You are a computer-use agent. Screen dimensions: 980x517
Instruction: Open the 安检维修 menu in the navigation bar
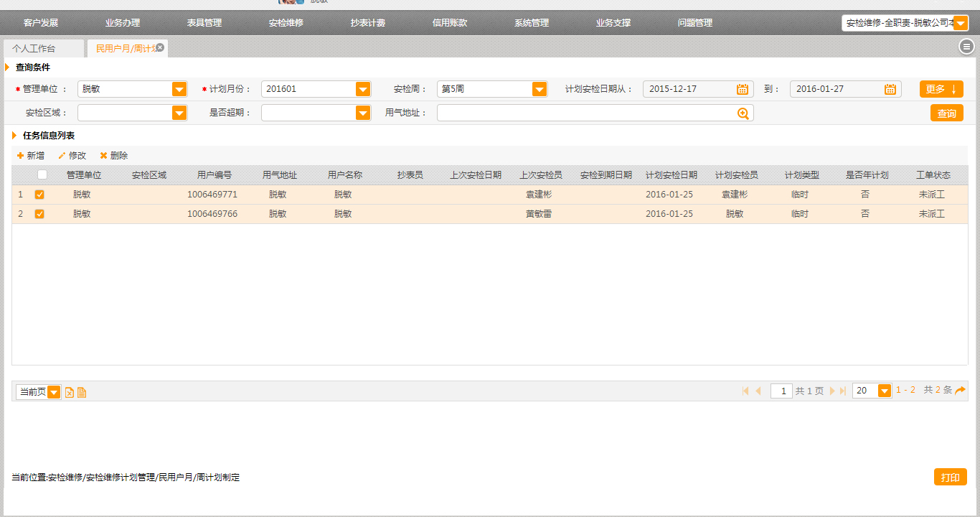pos(286,23)
